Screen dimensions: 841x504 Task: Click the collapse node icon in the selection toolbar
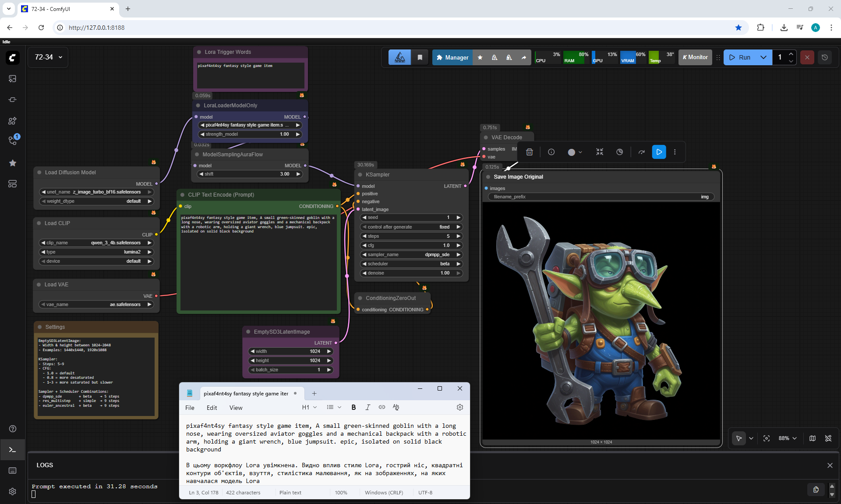pos(599,152)
